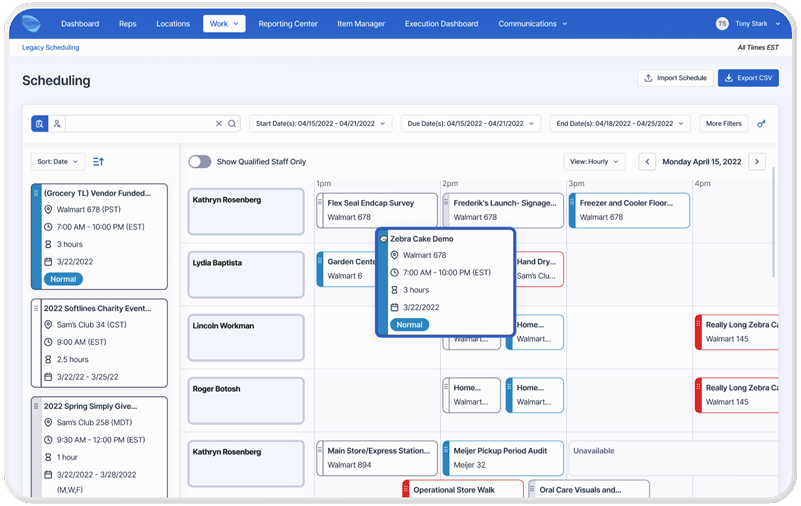Switch to the person search mode icon
The width and height of the screenshot is (801, 506).
[57, 124]
